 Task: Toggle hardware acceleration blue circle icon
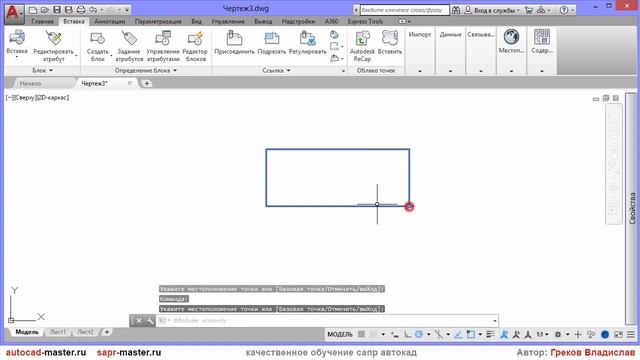[x=605, y=334]
